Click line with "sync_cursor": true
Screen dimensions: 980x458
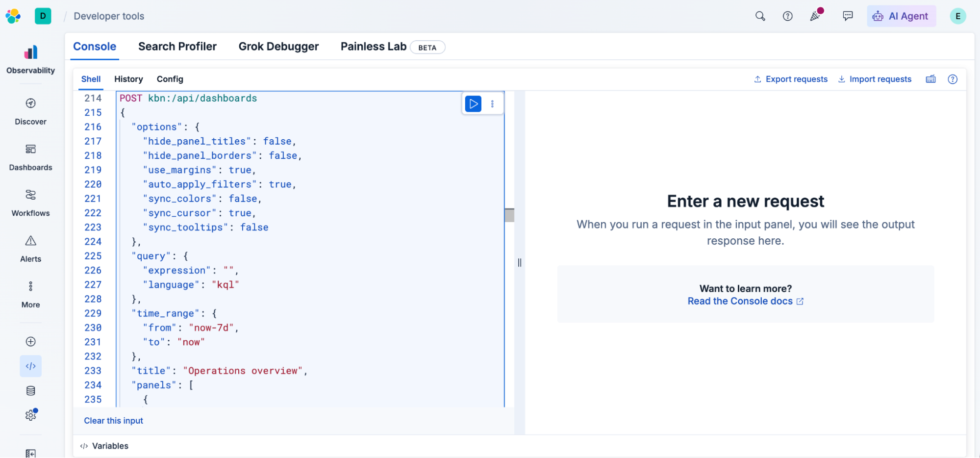199,213
